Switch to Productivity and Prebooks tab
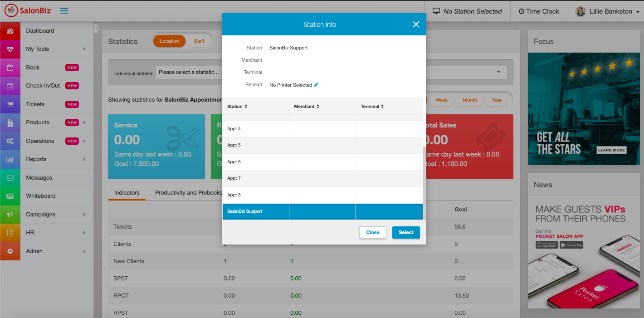 pos(189,193)
